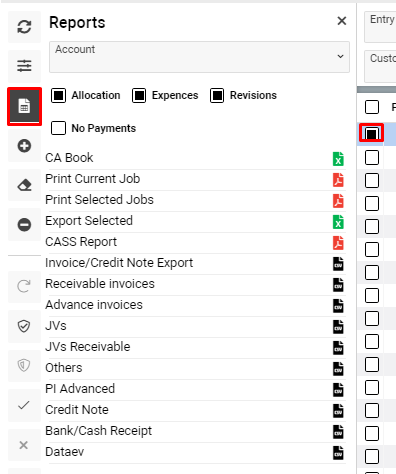This screenshot has height=474, width=396.
Task: Enable the No Payments checkbox
Action: pos(58,128)
